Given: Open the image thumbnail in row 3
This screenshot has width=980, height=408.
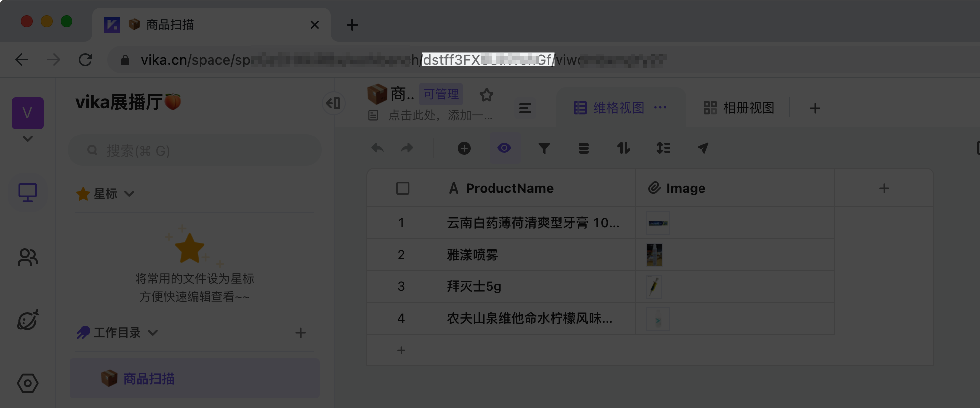Looking at the screenshot, I should [654, 287].
